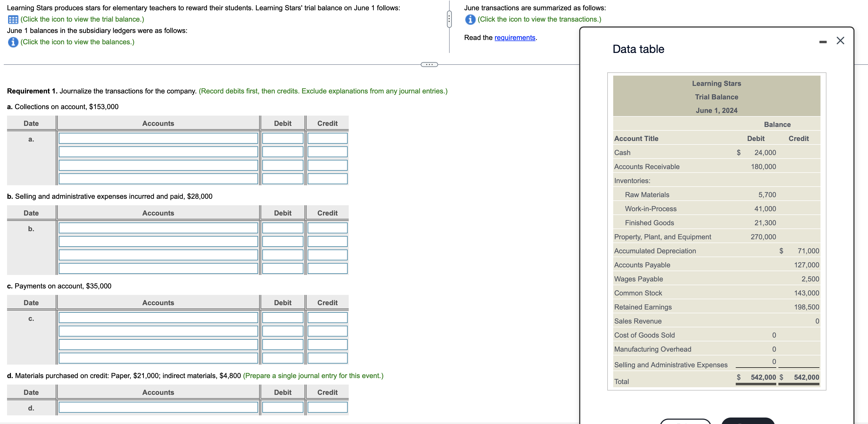Click the Date cell for entry b
The width and height of the screenshot is (868, 424).
31,228
